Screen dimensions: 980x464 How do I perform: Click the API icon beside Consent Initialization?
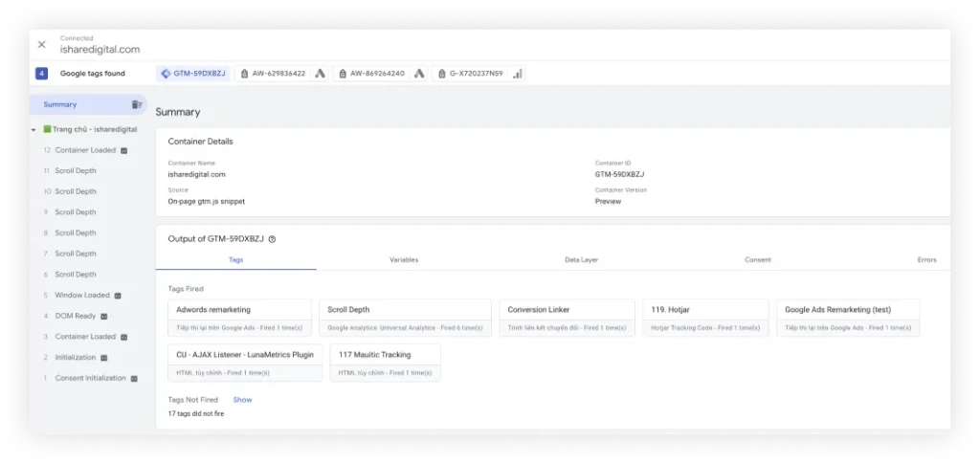(134, 378)
